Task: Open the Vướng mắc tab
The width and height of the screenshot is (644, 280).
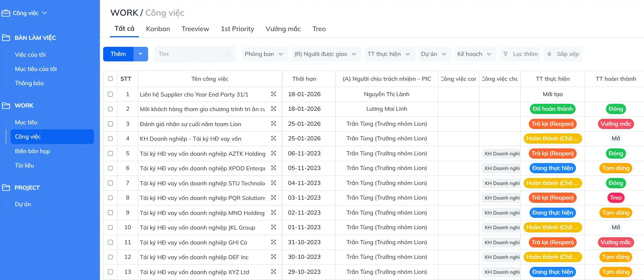Action: pos(283,29)
